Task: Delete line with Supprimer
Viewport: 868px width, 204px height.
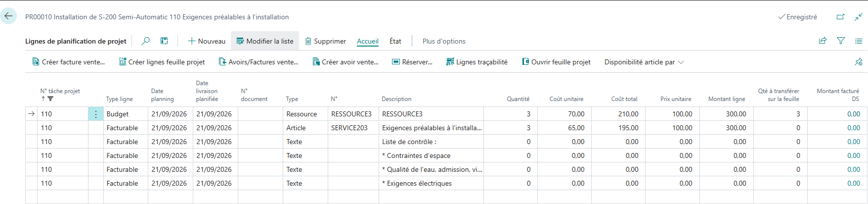Action: [325, 41]
